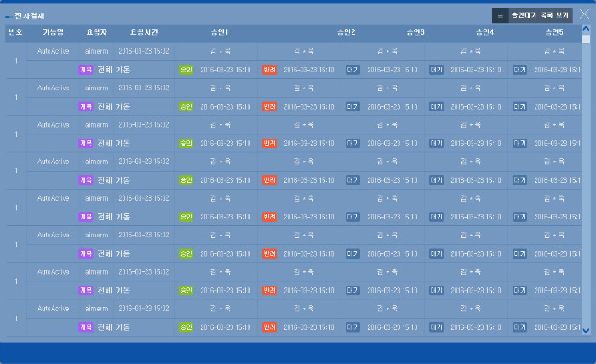Select the aimerm cell in the second row
This screenshot has height=364, width=596.
coord(96,88)
